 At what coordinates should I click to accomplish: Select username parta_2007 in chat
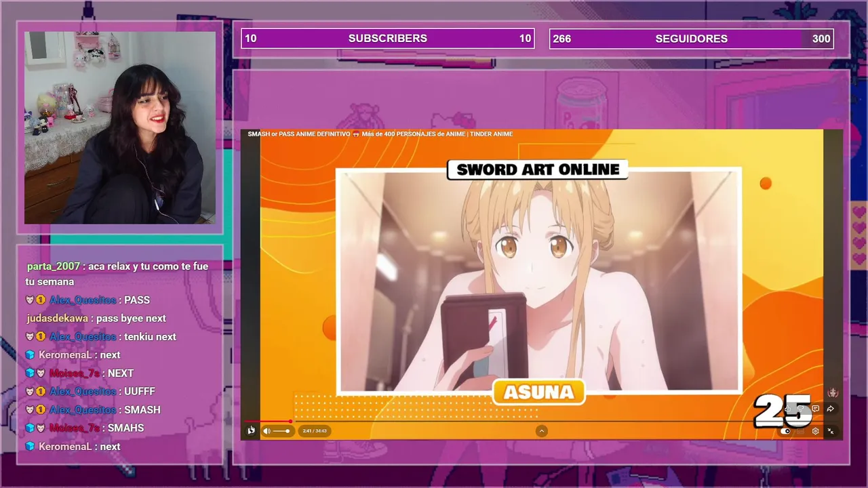[54, 266]
